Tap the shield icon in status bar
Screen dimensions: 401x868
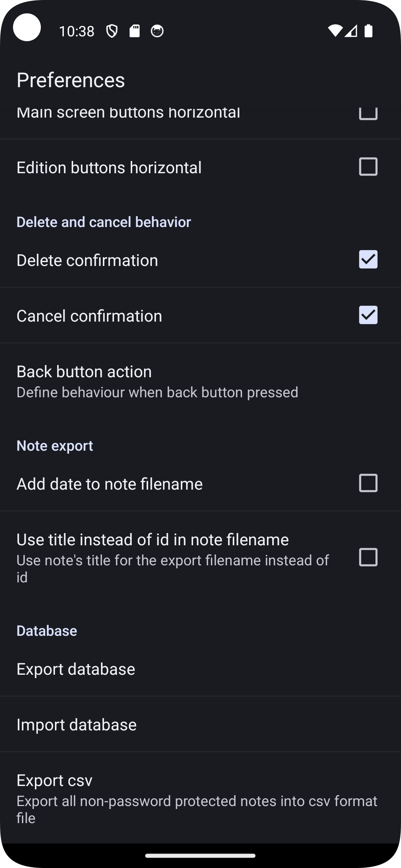[112, 31]
